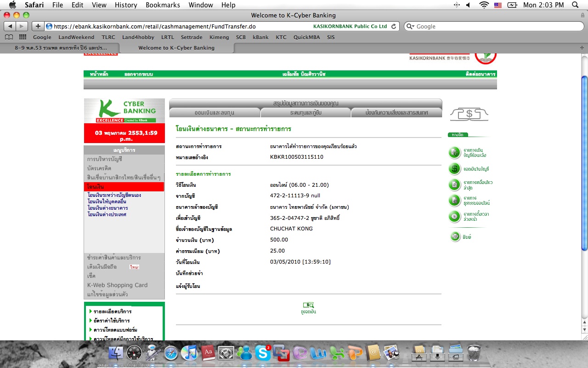Viewport: 588px width, 368px height.
Task: Open the bookmarks library book icon
Action: coord(9,37)
